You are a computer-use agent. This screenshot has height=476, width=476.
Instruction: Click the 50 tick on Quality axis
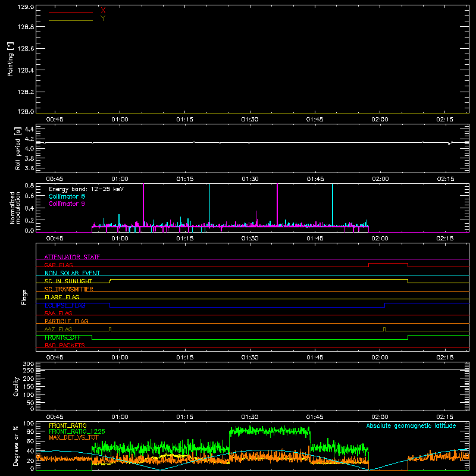[31, 403]
